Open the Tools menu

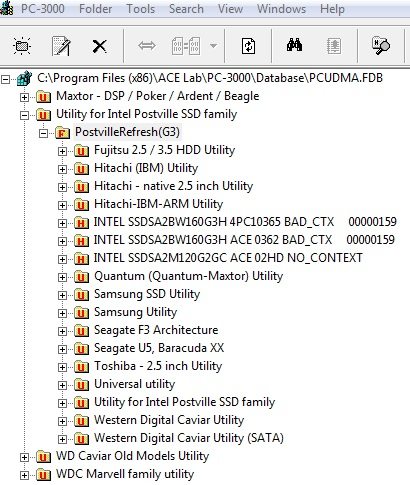(140, 9)
